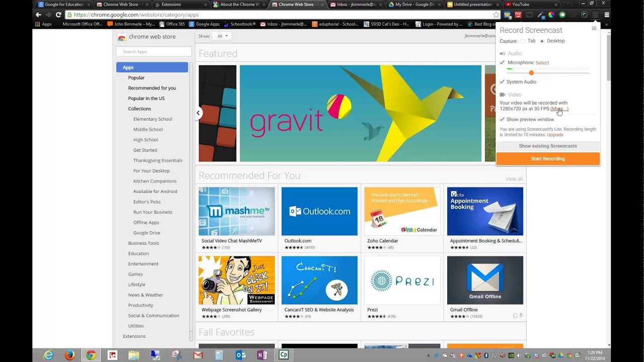The width and height of the screenshot is (644, 362).
Task: Open Chrome's main menu icon
Action: 607,15
